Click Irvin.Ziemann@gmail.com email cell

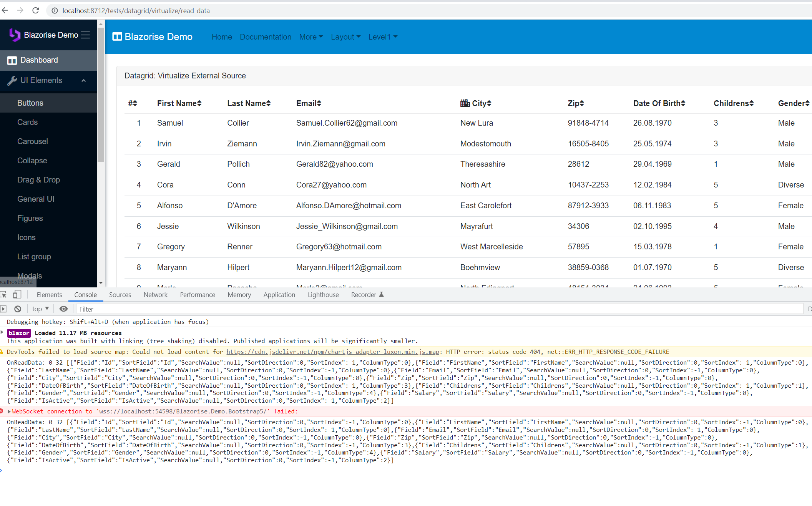(340, 144)
